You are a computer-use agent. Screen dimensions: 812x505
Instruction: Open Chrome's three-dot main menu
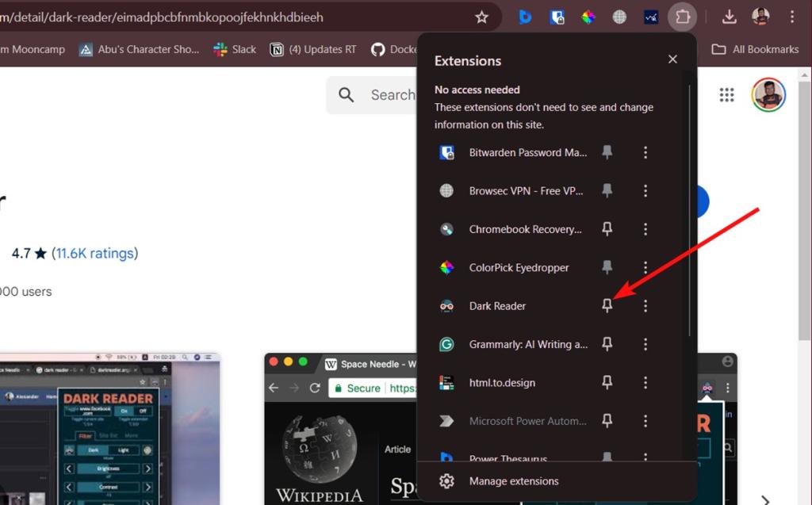point(792,17)
